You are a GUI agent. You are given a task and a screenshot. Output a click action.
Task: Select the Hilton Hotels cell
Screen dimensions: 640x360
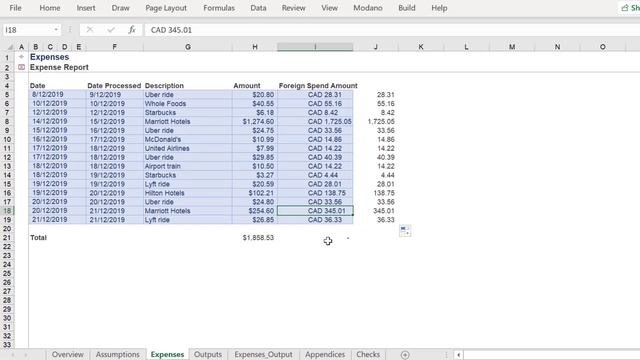pyautogui.click(x=188, y=193)
